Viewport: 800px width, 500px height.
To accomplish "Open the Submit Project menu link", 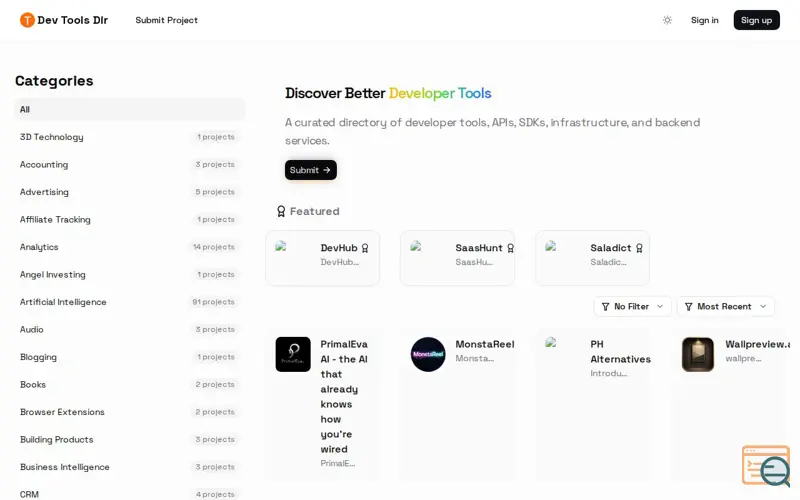I will [166, 20].
